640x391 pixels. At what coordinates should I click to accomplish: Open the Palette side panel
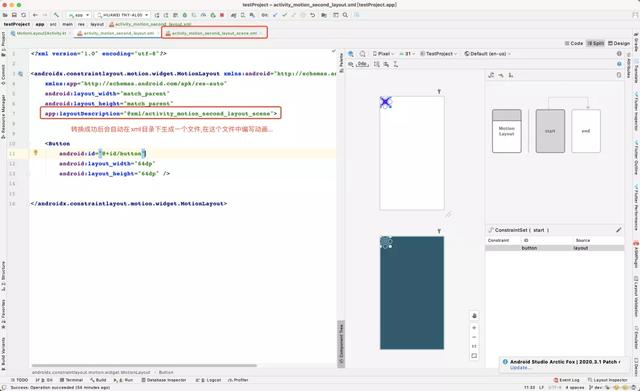tap(341, 62)
